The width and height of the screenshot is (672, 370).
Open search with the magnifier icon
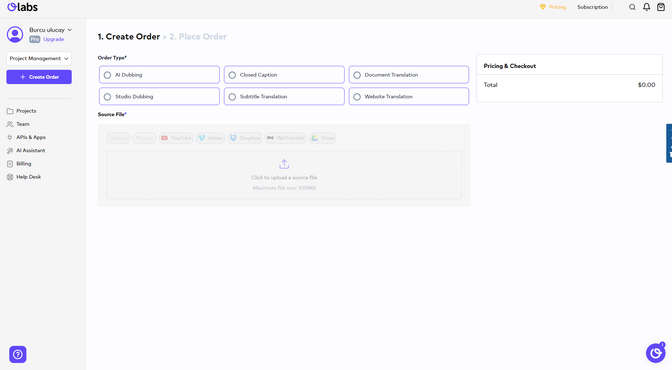(632, 7)
